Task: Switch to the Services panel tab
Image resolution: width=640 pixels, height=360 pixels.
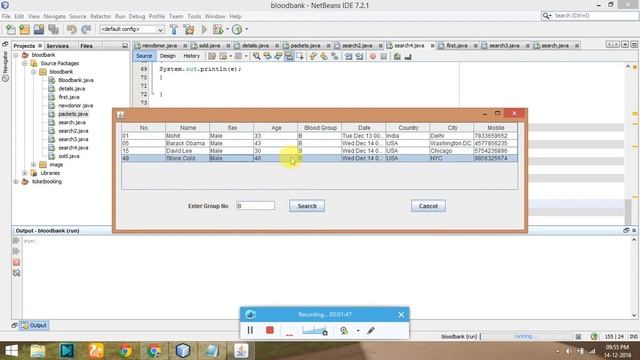Action: tap(57, 46)
